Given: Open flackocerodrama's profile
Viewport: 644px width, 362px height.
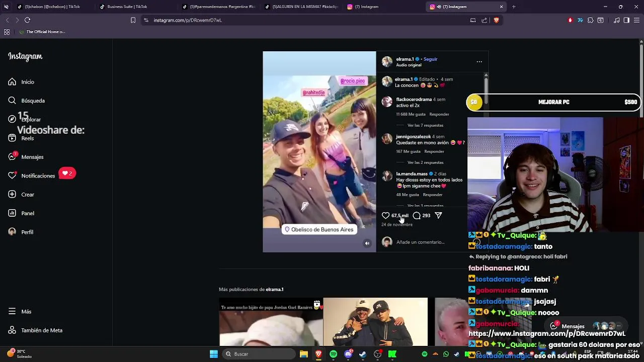Looking at the screenshot, I should [414, 100].
